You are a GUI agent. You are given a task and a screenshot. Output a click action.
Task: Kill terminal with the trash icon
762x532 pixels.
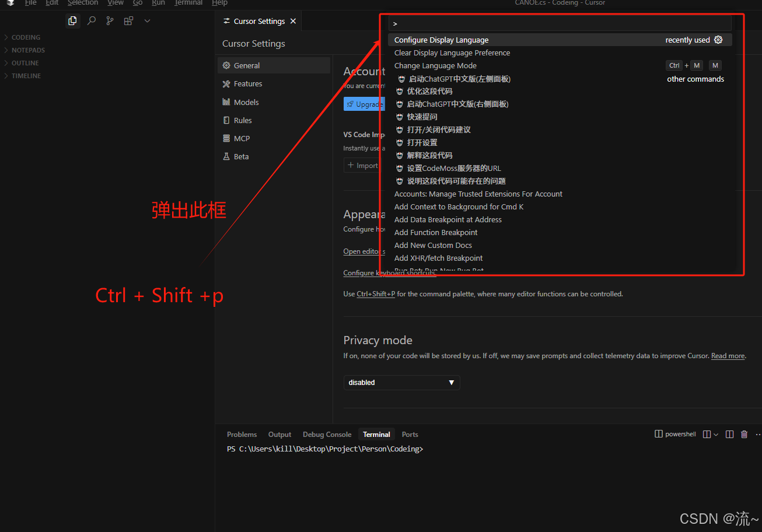pyautogui.click(x=744, y=434)
